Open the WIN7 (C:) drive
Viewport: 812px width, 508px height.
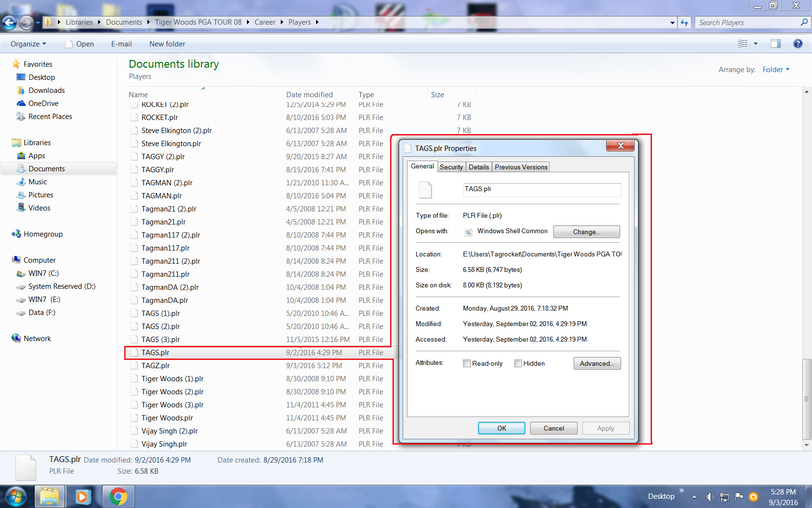[x=43, y=273]
